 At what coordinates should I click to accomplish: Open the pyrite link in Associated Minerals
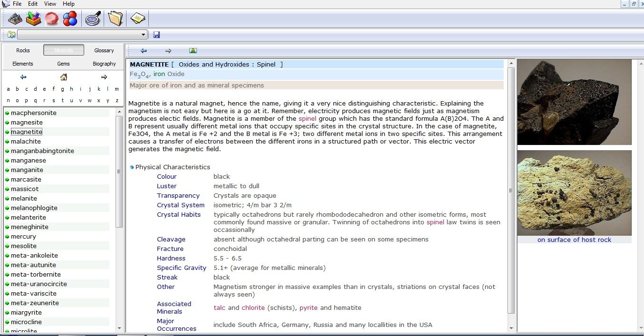(x=309, y=308)
